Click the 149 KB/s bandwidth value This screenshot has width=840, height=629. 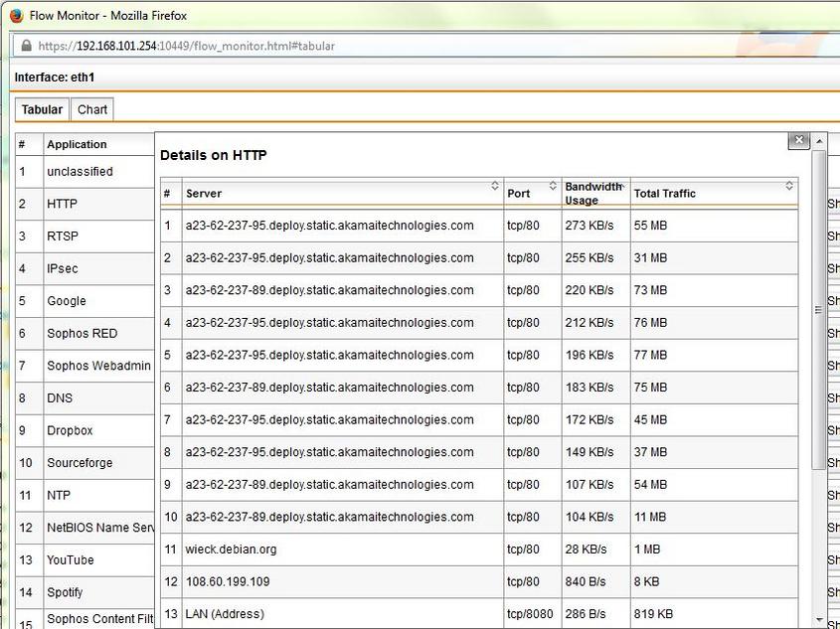point(589,452)
